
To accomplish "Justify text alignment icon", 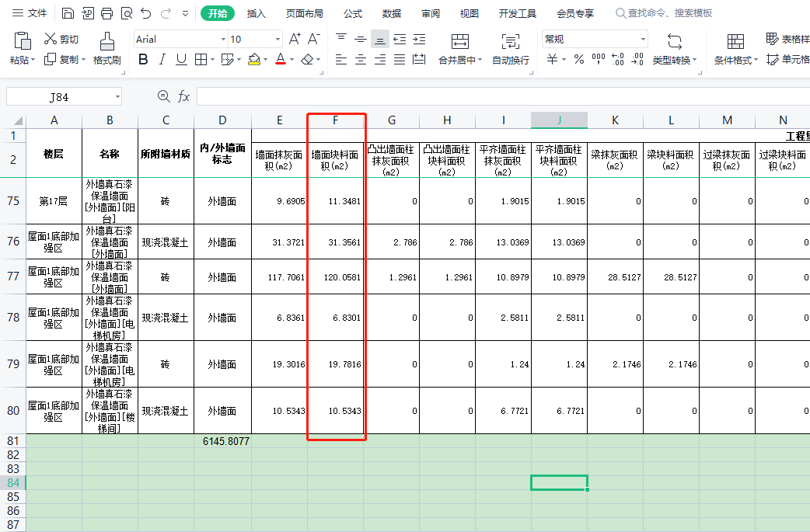I will 400,60.
